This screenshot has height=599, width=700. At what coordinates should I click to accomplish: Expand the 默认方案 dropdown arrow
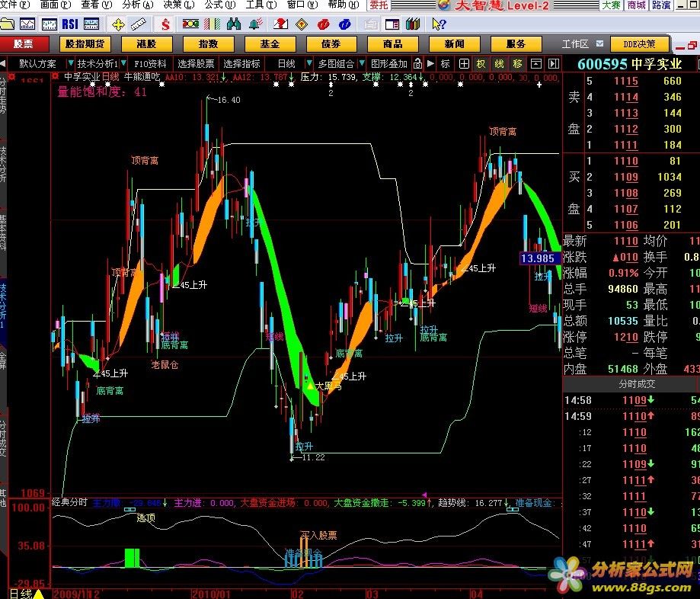pyautogui.click(x=71, y=63)
